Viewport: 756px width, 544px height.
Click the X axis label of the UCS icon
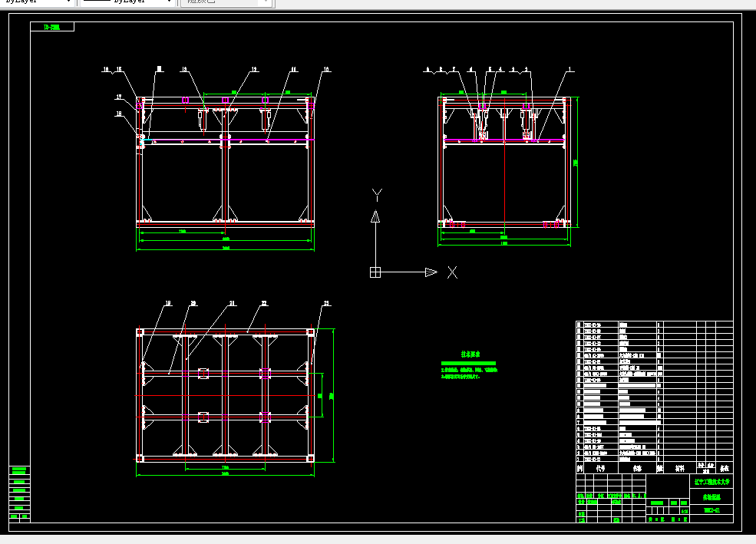coord(452,272)
